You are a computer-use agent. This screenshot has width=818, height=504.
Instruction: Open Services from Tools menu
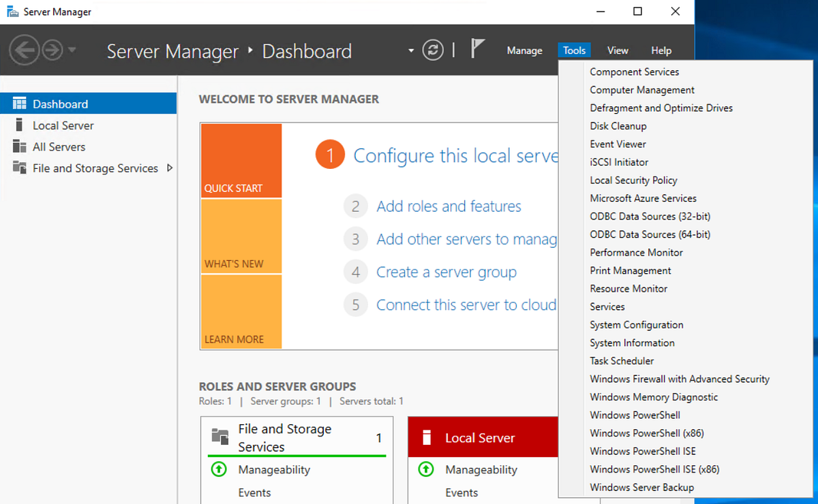click(x=607, y=306)
